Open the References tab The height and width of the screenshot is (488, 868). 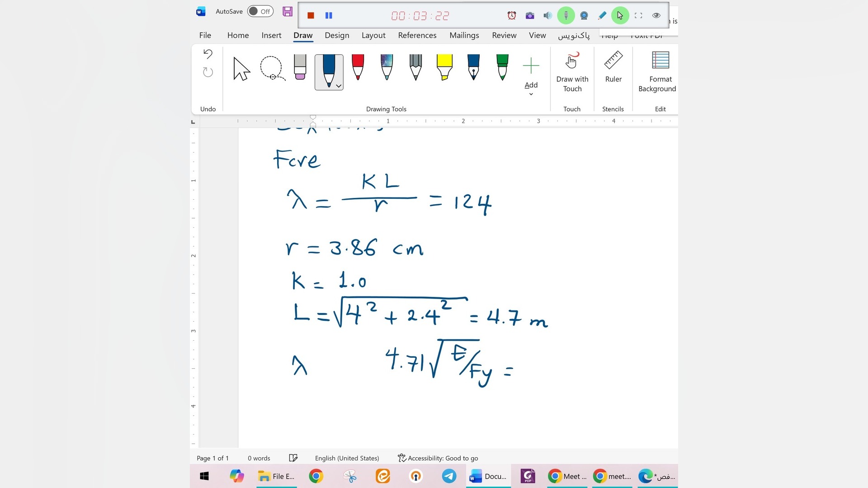(x=417, y=35)
